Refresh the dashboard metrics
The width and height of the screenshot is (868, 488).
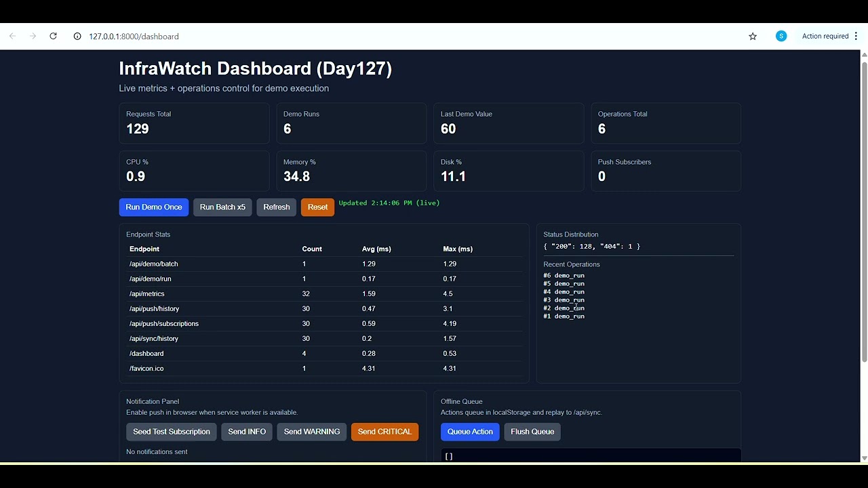277,207
